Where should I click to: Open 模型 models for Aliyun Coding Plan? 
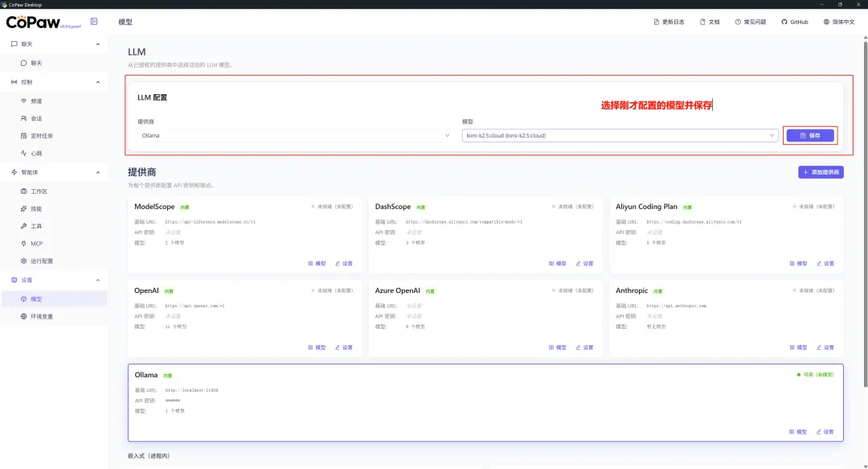click(798, 263)
